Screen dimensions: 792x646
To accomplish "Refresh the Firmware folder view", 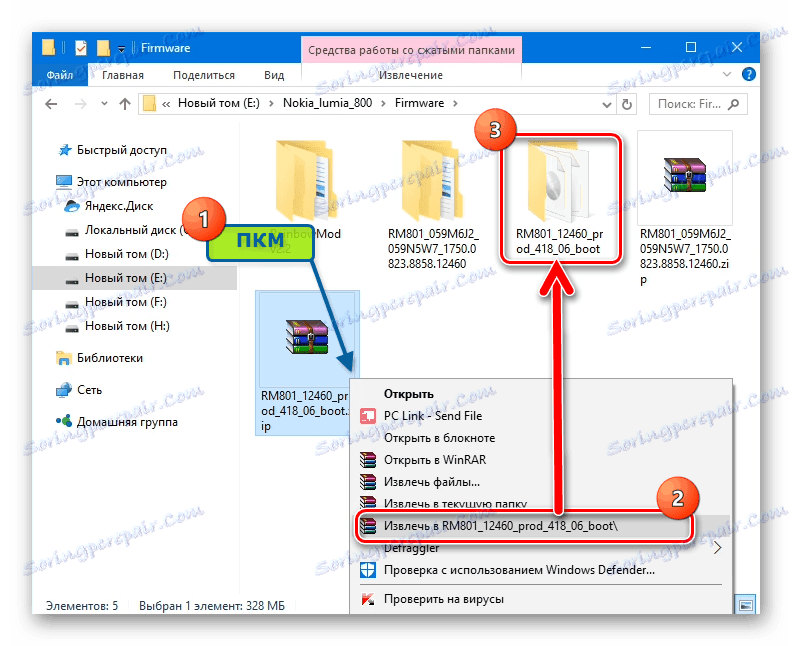I will [627, 105].
